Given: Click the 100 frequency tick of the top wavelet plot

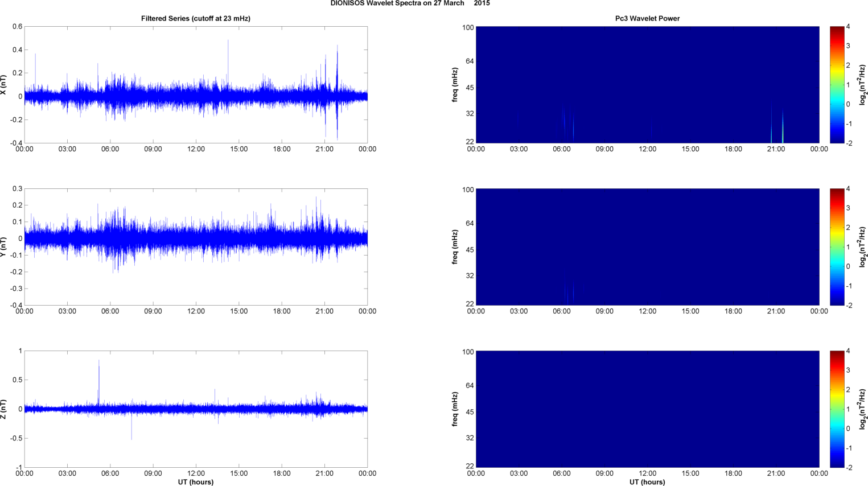Looking at the screenshot, I should pos(468,27).
